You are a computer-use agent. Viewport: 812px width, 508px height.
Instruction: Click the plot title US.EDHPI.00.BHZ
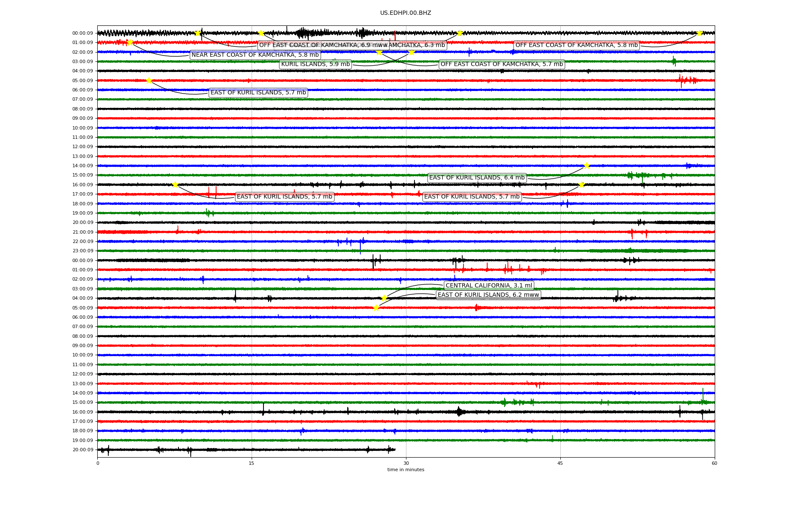coord(406,13)
